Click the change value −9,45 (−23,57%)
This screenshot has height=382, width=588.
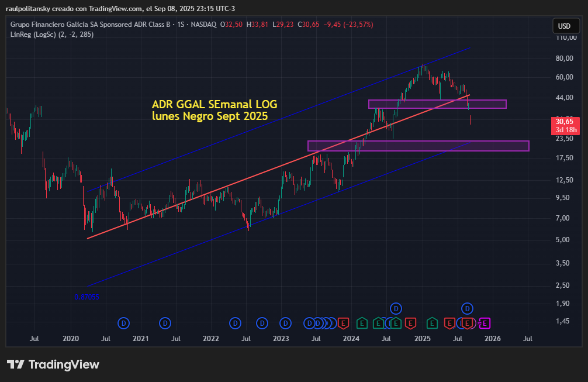tap(348, 25)
